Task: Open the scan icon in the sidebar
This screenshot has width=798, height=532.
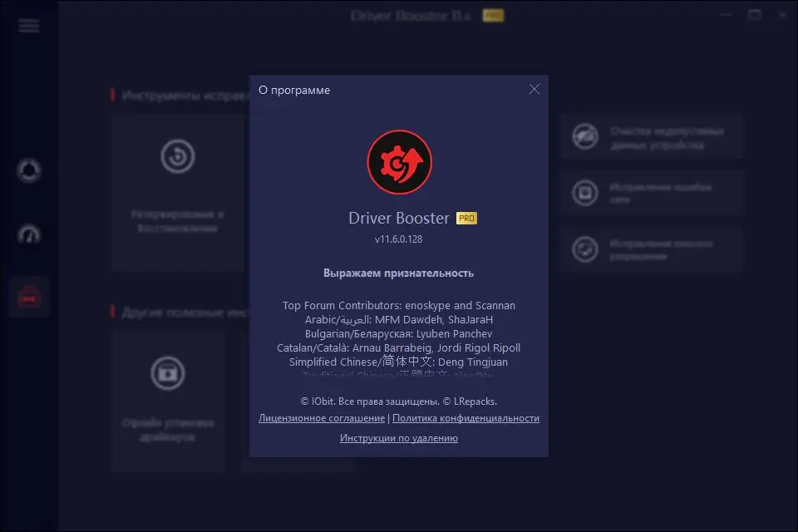Action: pos(29,170)
